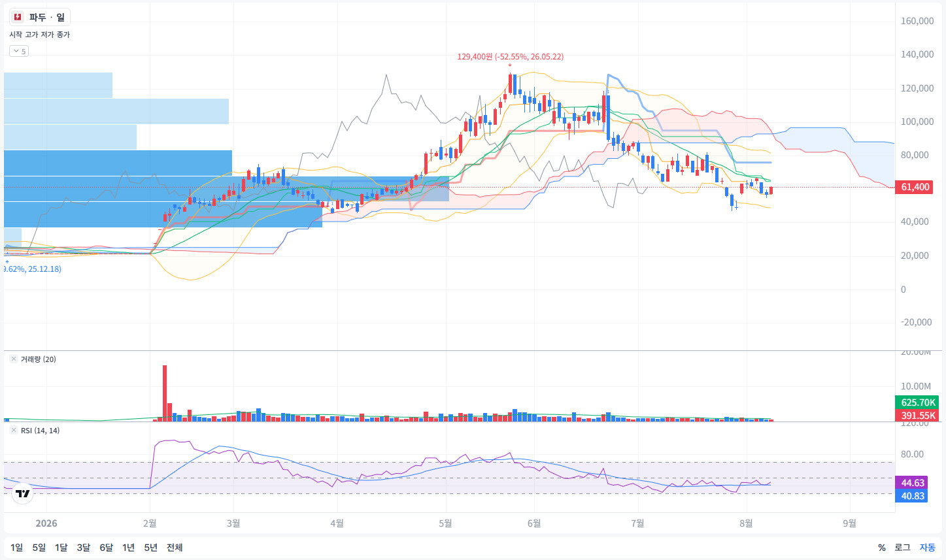Remove the 거래량 (20) indicator with its X icon
Image resolution: width=946 pixels, height=560 pixels.
tap(14, 359)
